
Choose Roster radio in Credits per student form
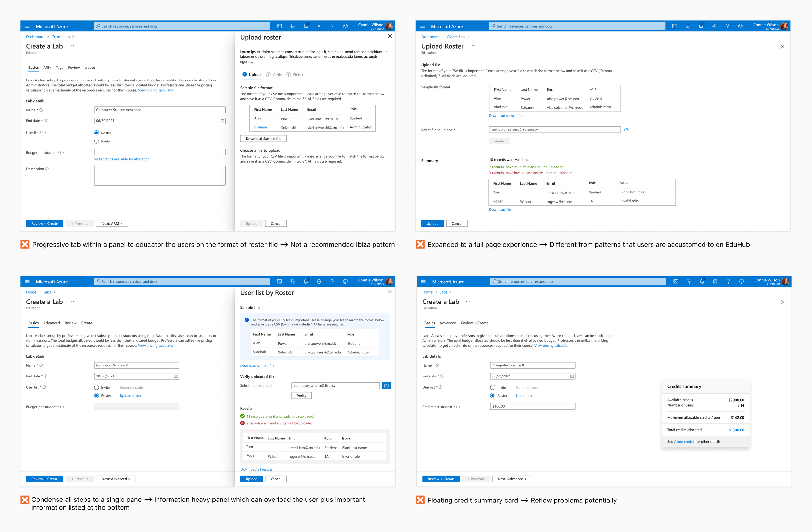pos(493,396)
